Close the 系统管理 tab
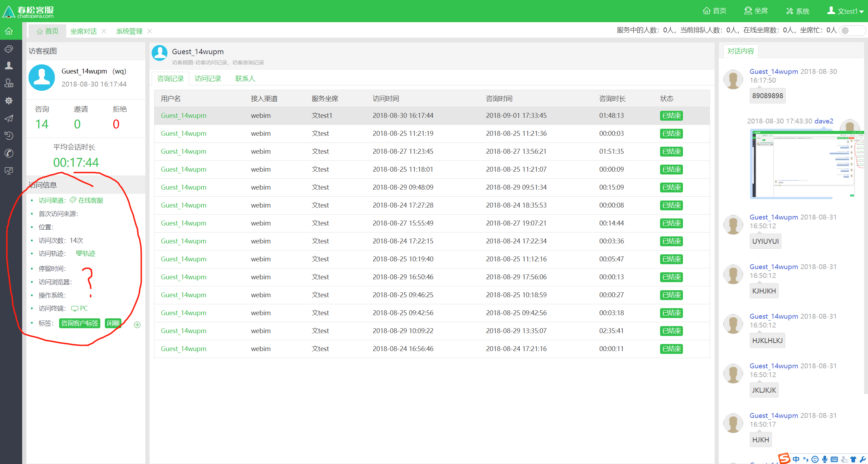This screenshot has width=868, height=464. point(150,31)
